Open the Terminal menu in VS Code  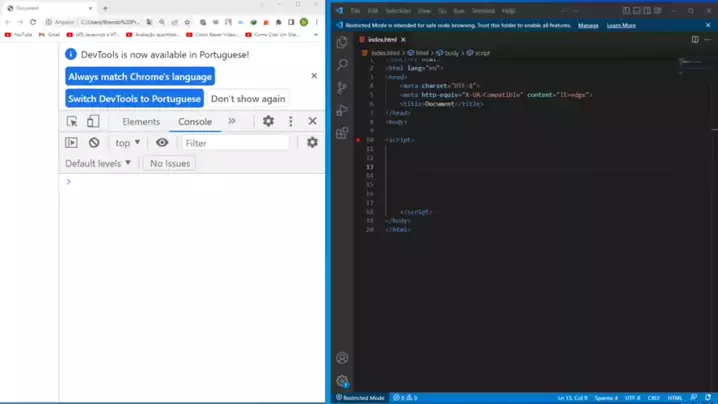click(483, 11)
